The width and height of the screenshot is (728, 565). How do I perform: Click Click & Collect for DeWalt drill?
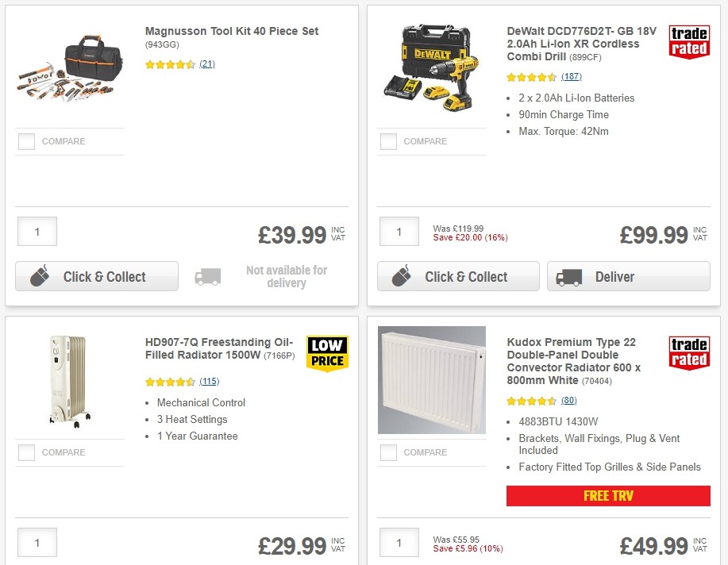(x=457, y=276)
